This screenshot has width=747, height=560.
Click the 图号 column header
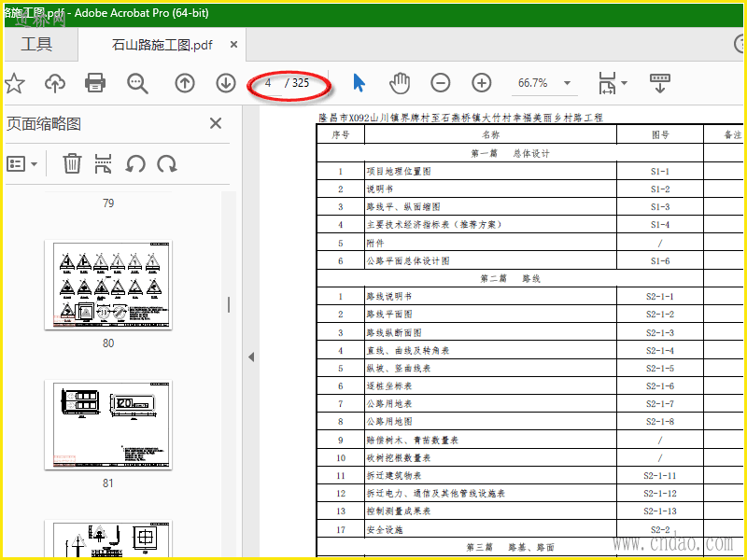tap(660, 134)
